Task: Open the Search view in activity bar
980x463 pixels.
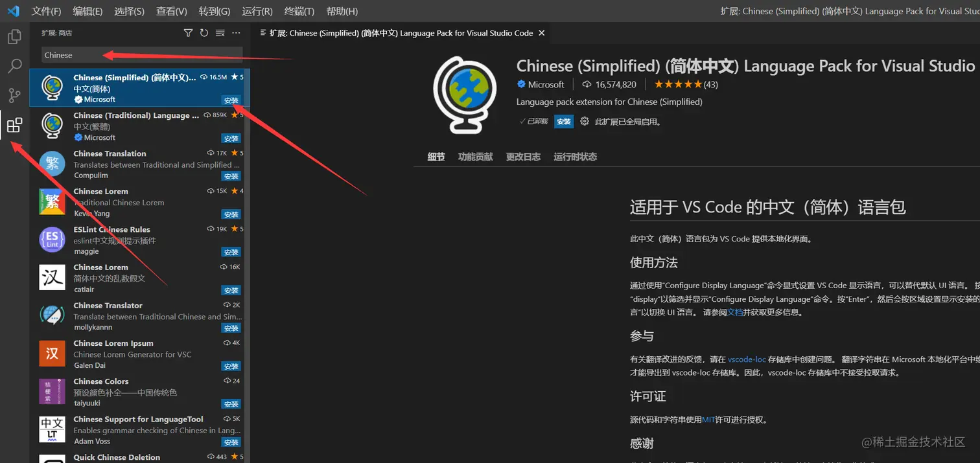Action: [14, 66]
